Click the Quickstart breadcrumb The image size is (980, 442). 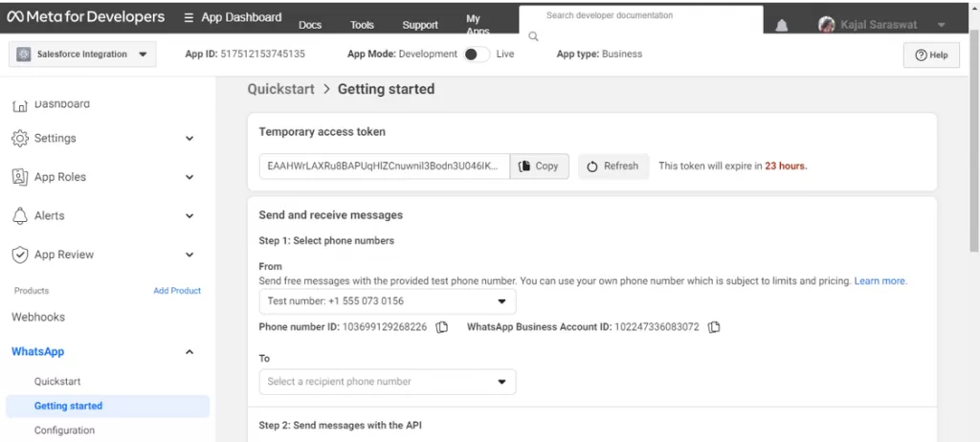[x=281, y=89]
